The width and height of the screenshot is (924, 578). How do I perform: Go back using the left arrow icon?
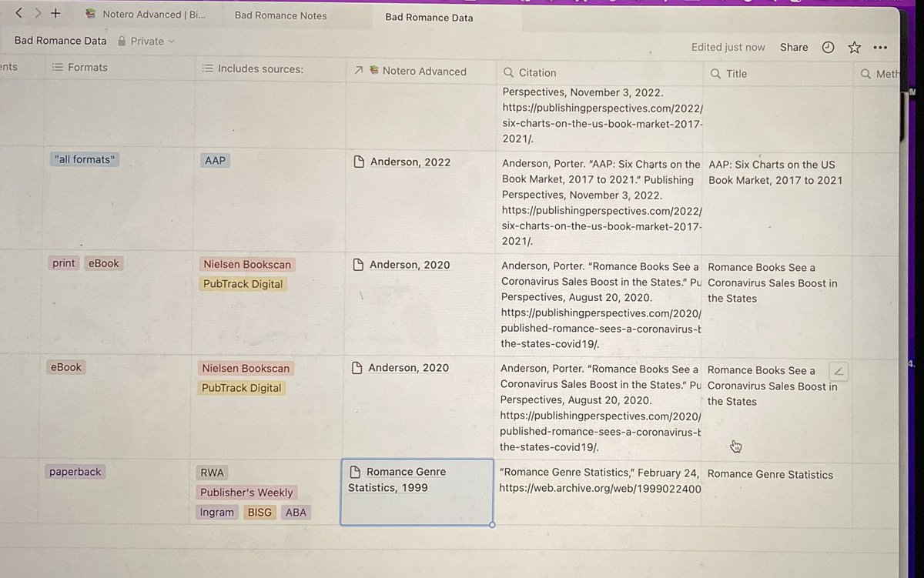19,13
